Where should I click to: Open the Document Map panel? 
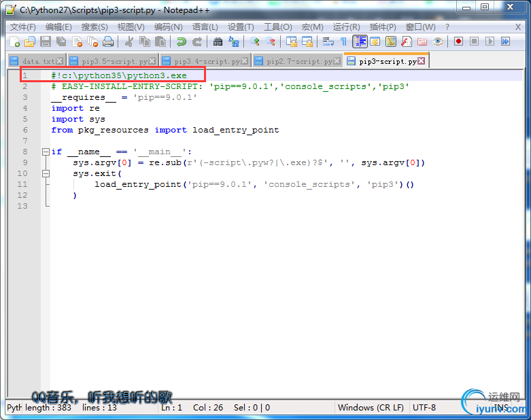(x=390, y=41)
